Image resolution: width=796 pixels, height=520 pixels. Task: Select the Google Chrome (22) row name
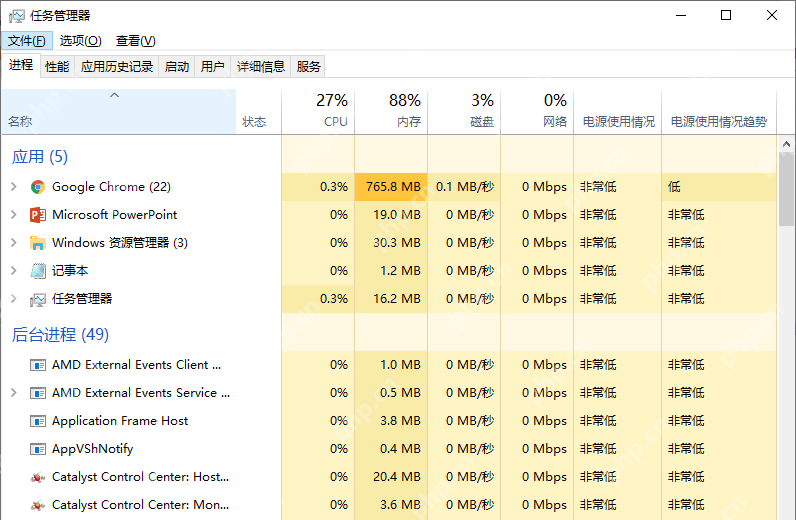[x=111, y=187]
